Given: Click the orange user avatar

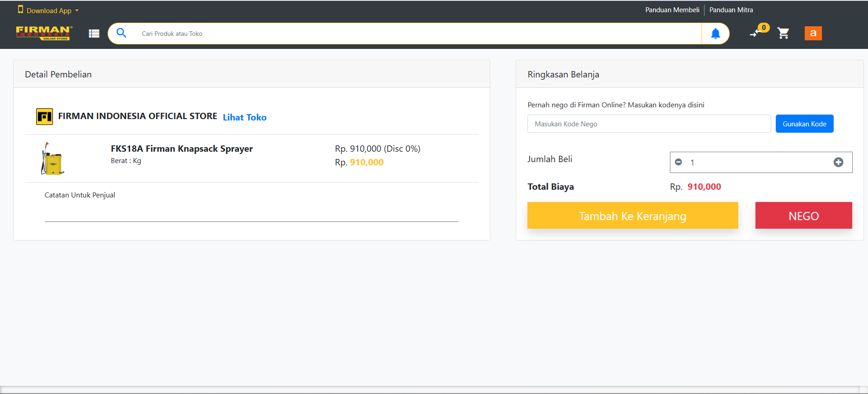Looking at the screenshot, I should [x=813, y=33].
